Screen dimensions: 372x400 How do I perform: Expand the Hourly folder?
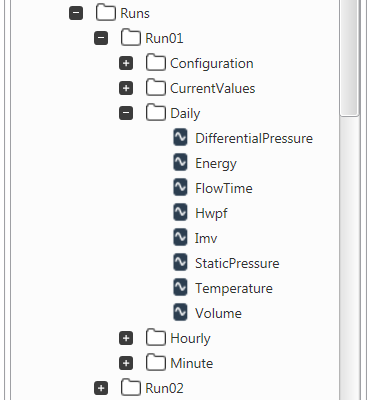126,338
